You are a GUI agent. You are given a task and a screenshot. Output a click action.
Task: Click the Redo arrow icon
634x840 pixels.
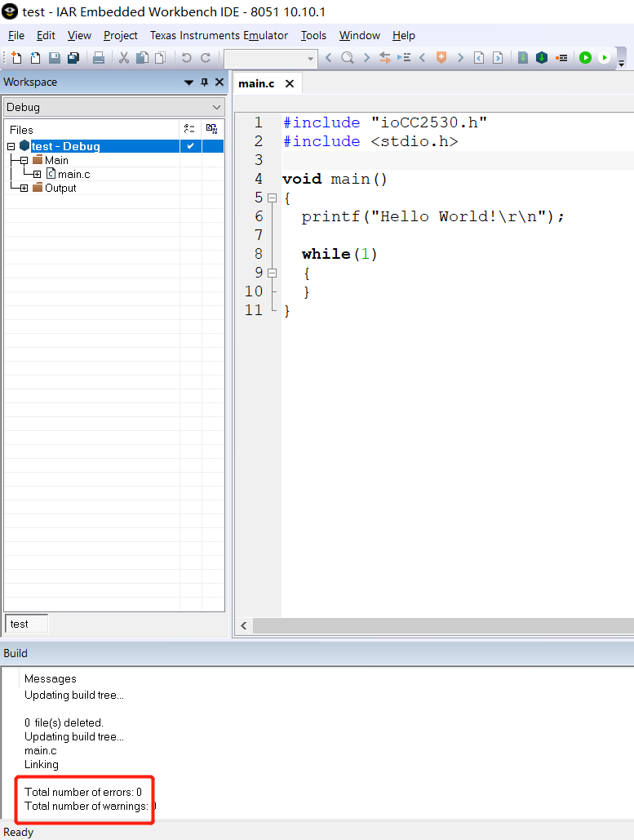[x=206, y=58]
